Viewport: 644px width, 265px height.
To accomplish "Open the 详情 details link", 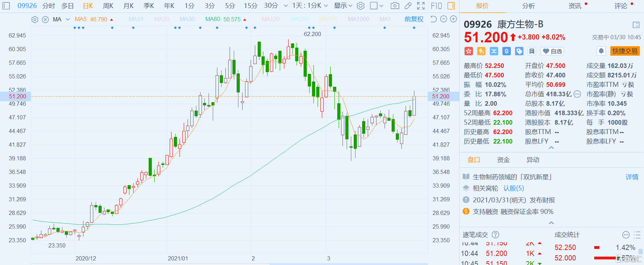I will [632, 177].
